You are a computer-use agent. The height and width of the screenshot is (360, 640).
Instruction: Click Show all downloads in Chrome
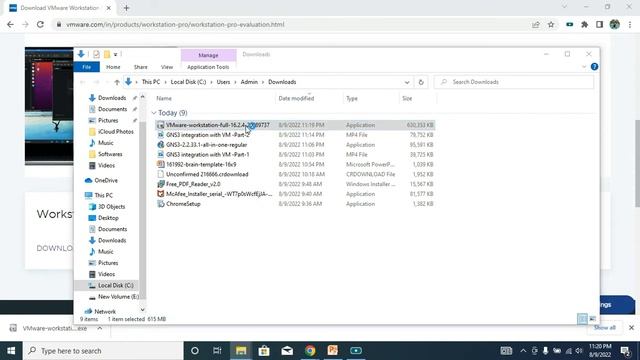click(604, 328)
